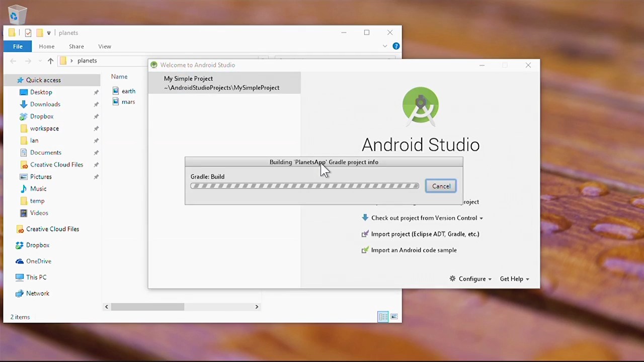Select workspace folder in sidebar
This screenshot has height=362, width=644.
coord(44,128)
